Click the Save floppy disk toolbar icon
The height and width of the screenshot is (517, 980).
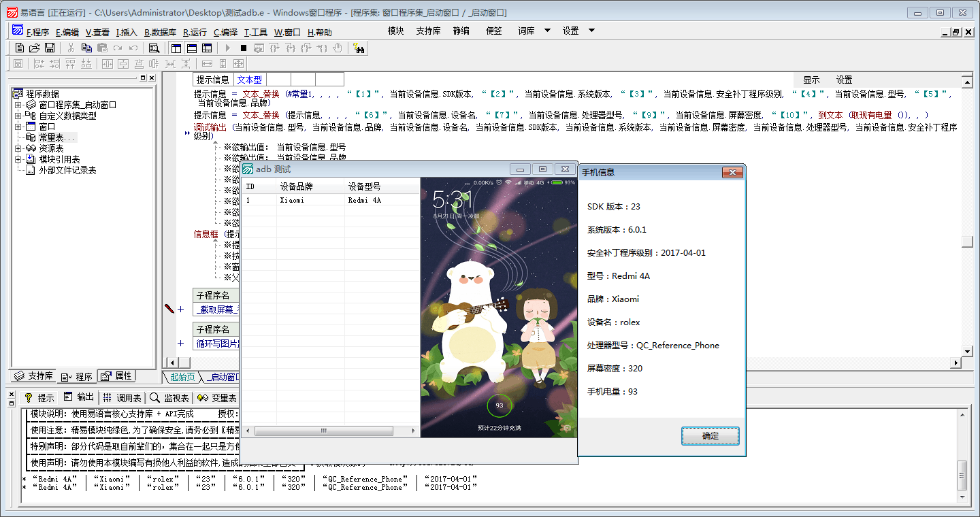pos(49,48)
